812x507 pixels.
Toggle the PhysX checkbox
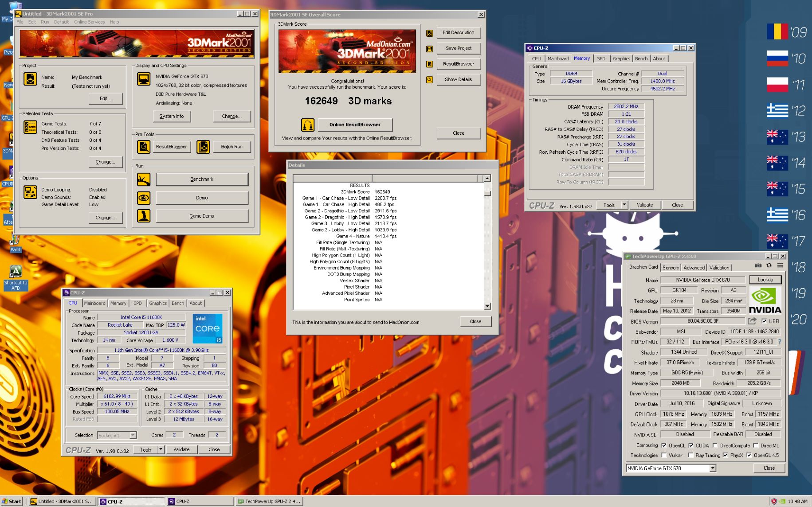coord(725,455)
